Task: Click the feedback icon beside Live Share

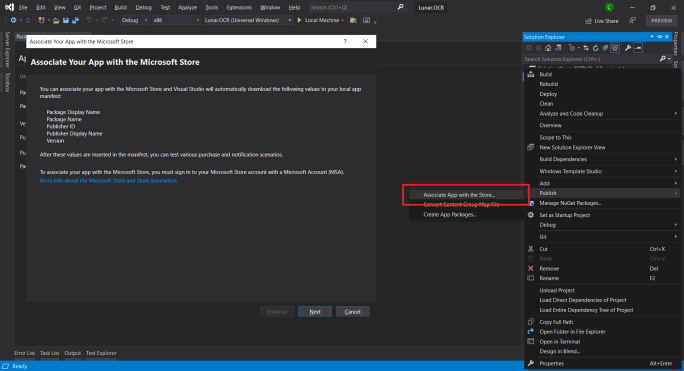Action: pos(632,21)
